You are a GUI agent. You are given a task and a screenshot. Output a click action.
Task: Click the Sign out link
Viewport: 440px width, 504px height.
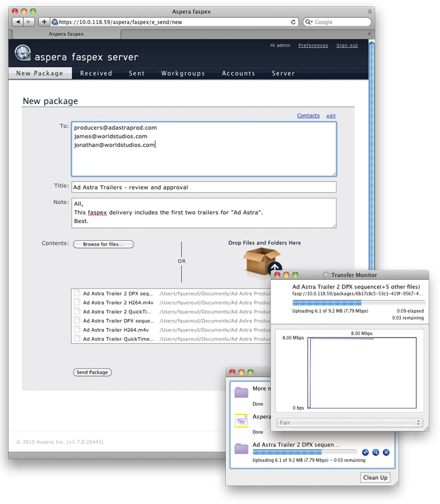coord(347,45)
